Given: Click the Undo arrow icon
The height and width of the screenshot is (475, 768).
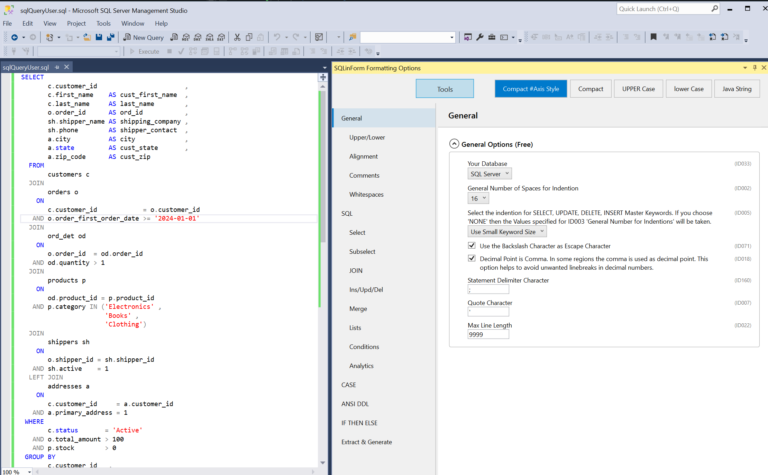Looking at the screenshot, I should [277, 37].
